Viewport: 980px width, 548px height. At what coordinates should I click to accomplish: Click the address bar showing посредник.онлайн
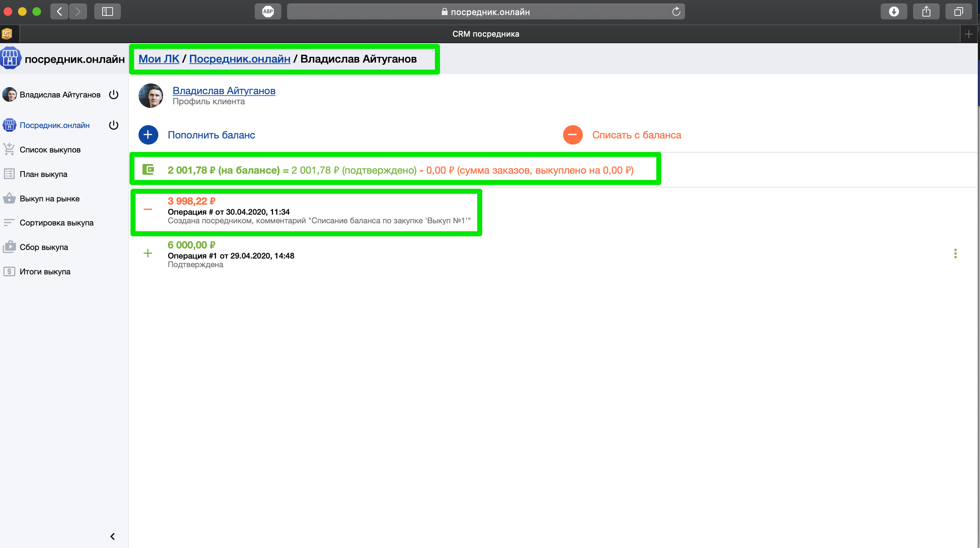coord(485,12)
